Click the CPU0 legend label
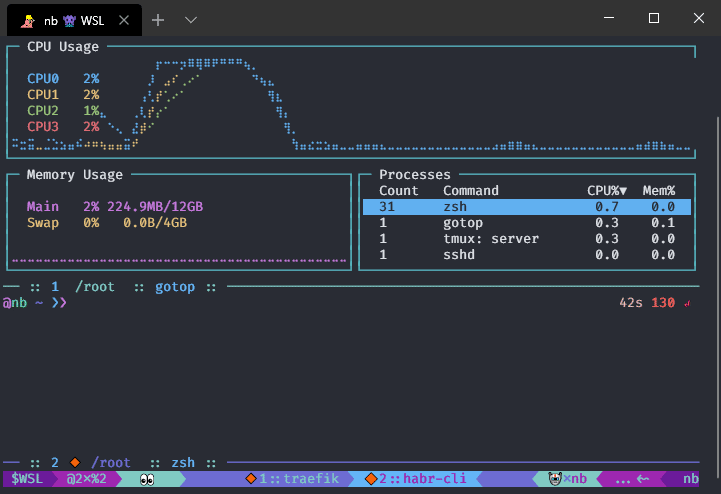 coord(43,78)
